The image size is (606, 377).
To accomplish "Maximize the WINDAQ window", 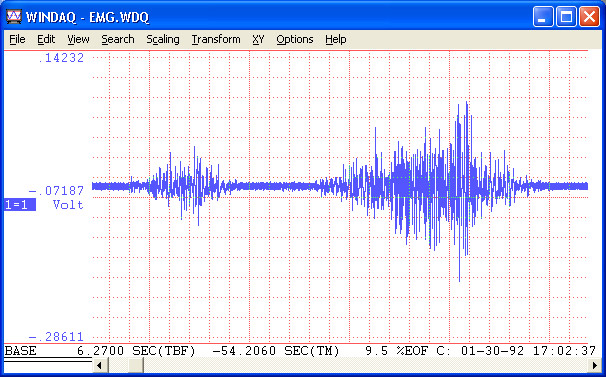I will [566, 17].
